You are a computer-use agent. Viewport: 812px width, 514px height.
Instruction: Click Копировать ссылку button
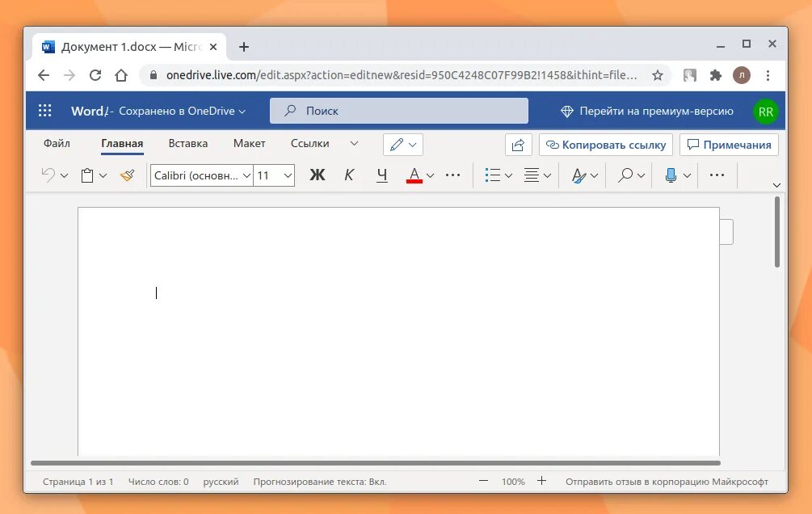[606, 145]
